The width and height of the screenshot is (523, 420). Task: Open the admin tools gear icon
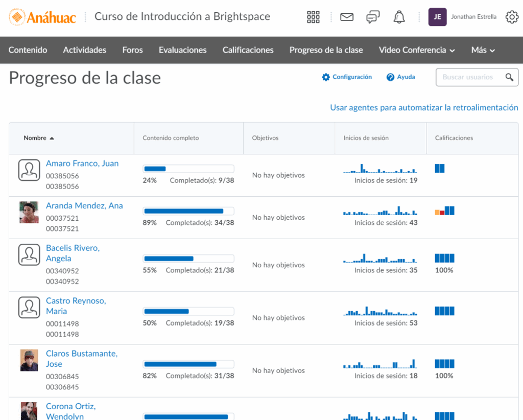(511, 17)
